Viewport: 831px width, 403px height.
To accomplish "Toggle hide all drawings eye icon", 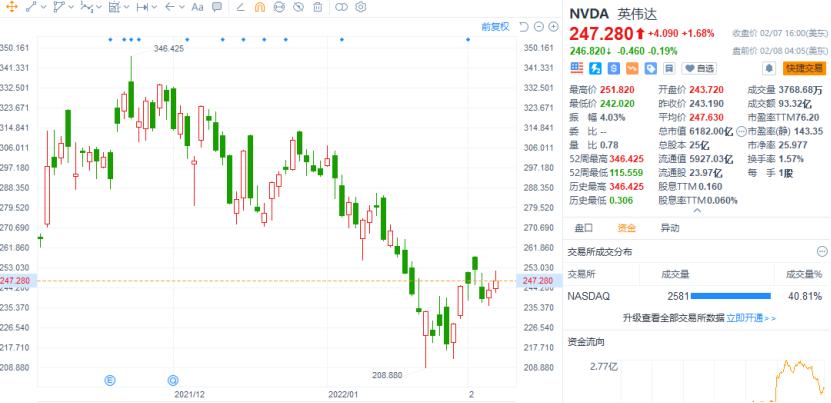I will [x=280, y=7].
